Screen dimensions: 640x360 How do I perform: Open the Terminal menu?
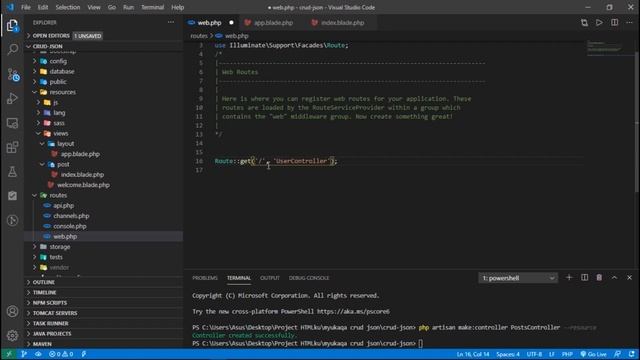coord(152,7)
